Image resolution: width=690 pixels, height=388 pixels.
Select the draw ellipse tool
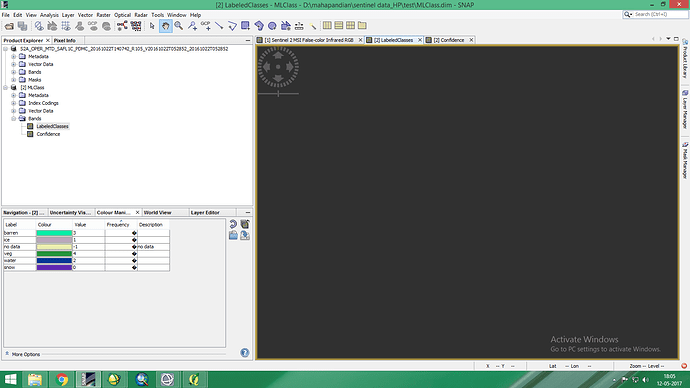[x=272, y=26]
